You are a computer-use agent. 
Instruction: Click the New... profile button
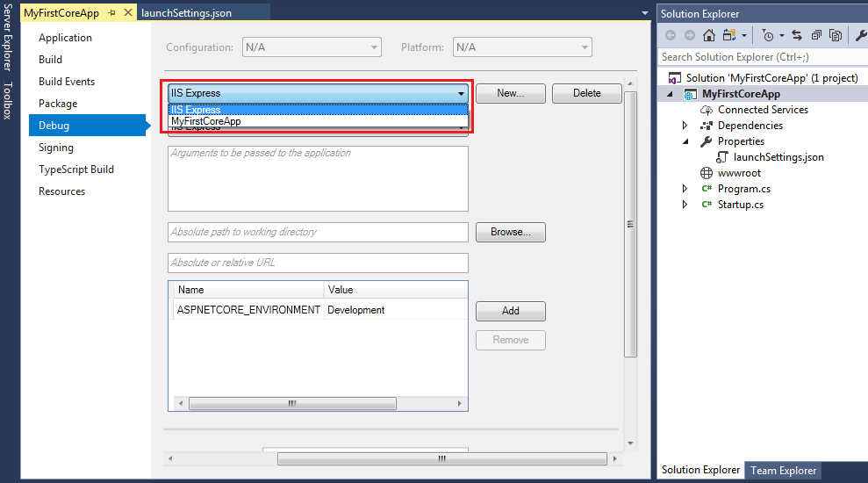coord(511,93)
